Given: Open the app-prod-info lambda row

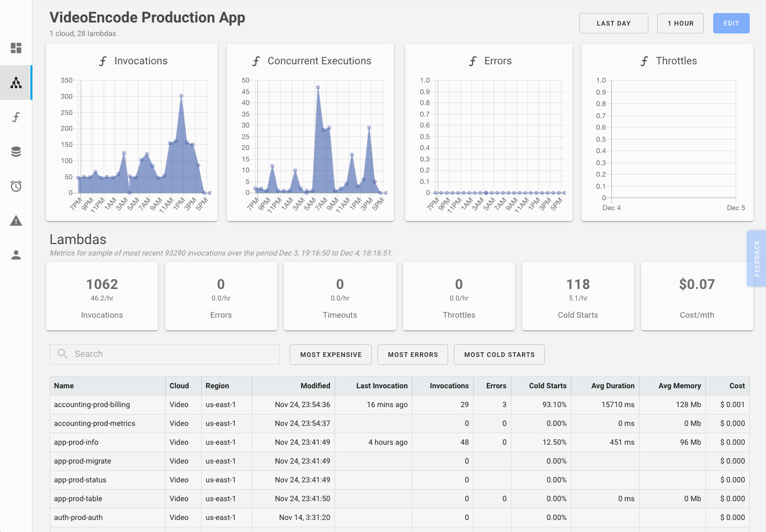Looking at the screenshot, I should pos(399,442).
